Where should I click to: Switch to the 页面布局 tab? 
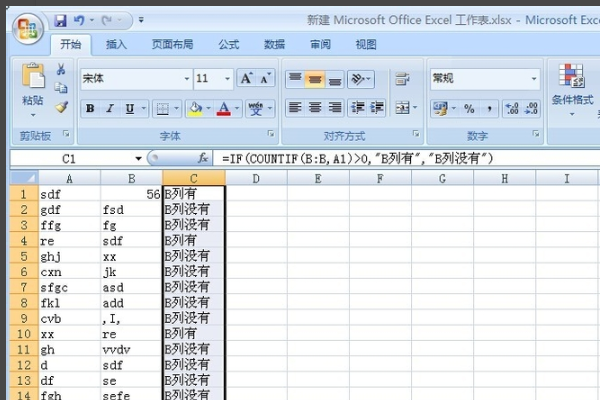pyautogui.click(x=172, y=44)
